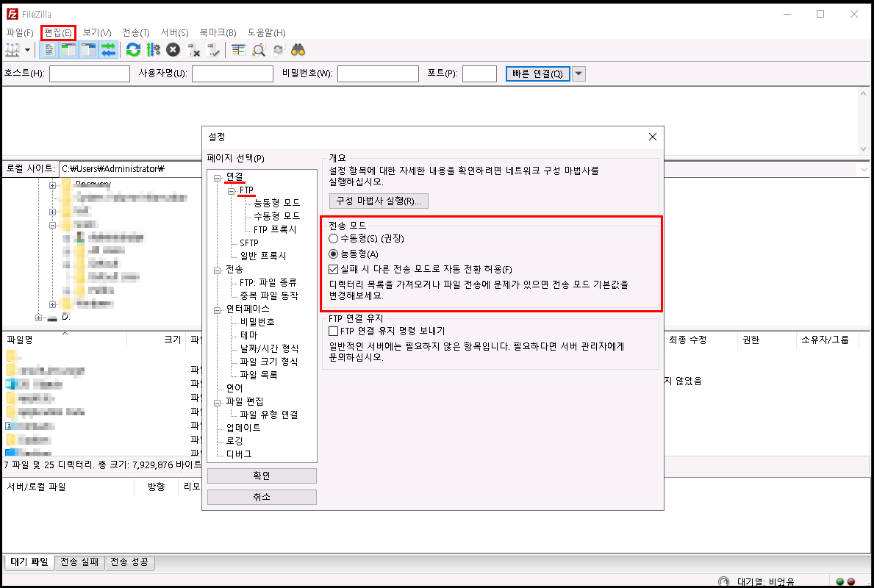Select 중복 파일 동작 settings page

pyautogui.click(x=268, y=296)
